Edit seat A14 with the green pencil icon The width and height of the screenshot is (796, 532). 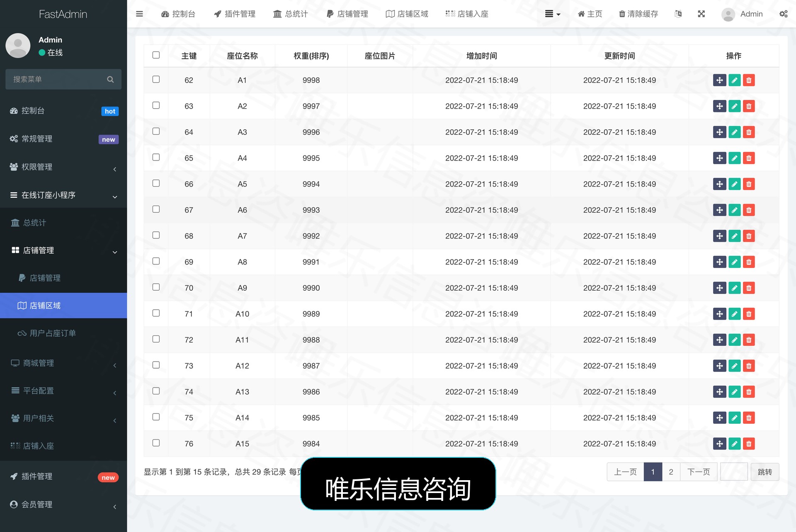click(x=734, y=418)
